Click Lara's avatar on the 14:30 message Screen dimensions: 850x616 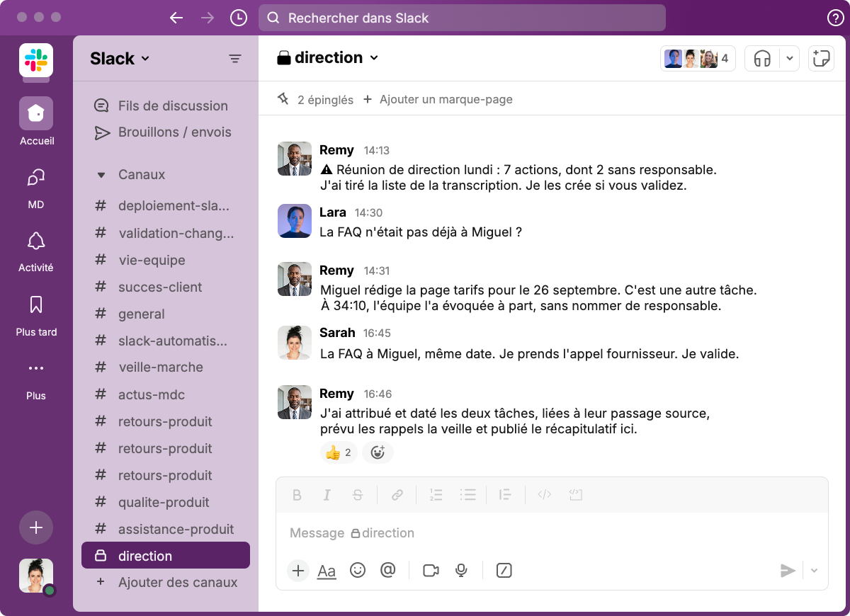(295, 221)
